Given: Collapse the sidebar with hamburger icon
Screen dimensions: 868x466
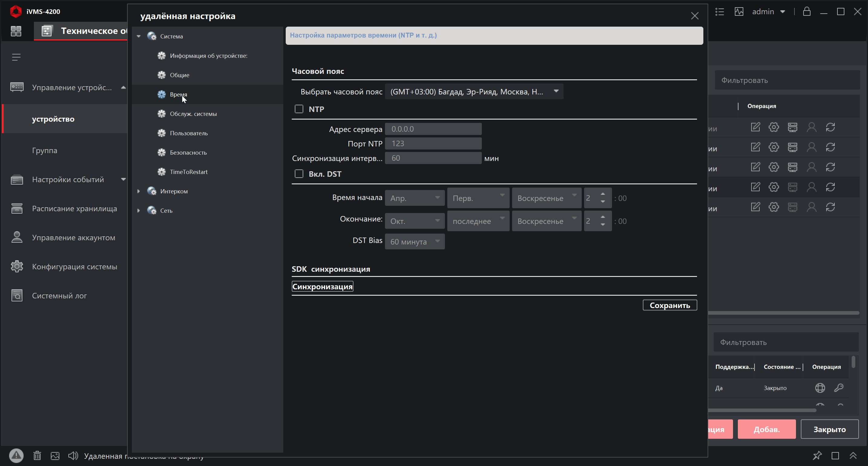Looking at the screenshot, I should pos(16,57).
